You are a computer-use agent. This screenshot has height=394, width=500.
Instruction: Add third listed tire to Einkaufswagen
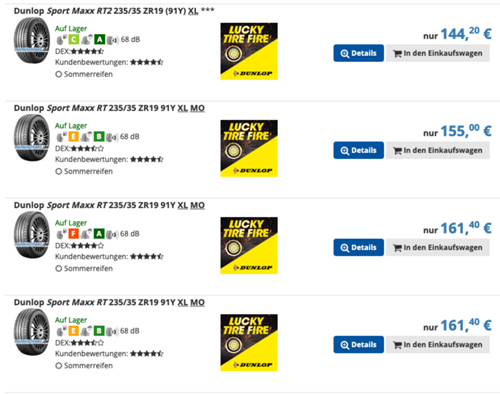438,247
